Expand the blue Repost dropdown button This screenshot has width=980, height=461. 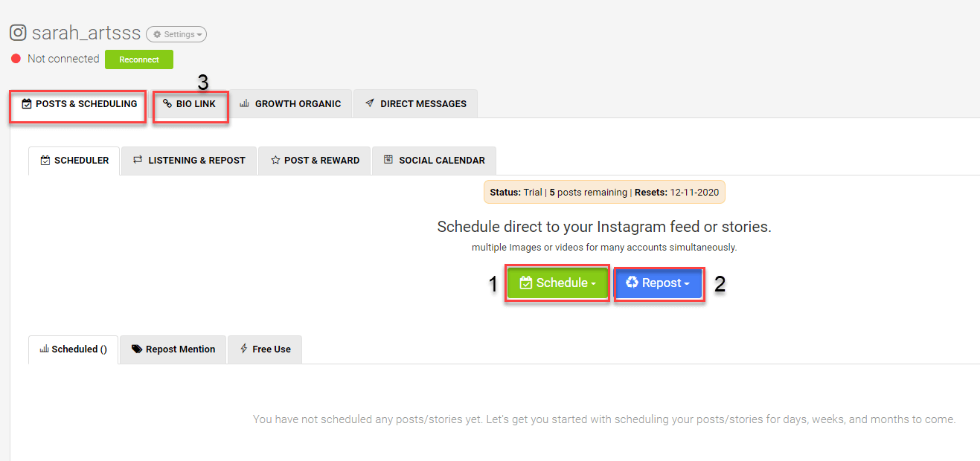(659, 283)
